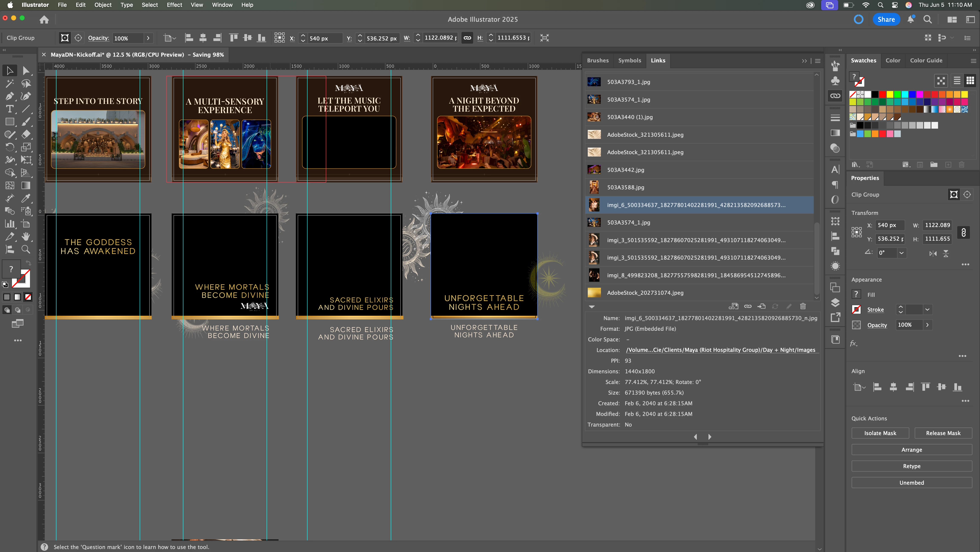Image resolution: width=980 pixels, height=552 pixels.
Task: Pick the red swatch
Action: 882,94
